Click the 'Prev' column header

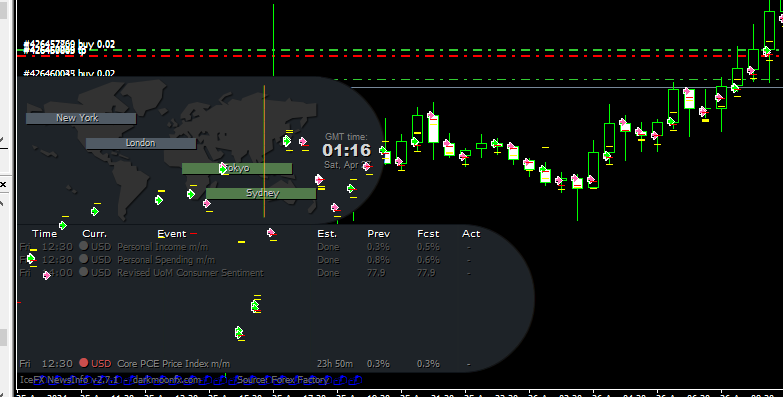pos(378,234)
